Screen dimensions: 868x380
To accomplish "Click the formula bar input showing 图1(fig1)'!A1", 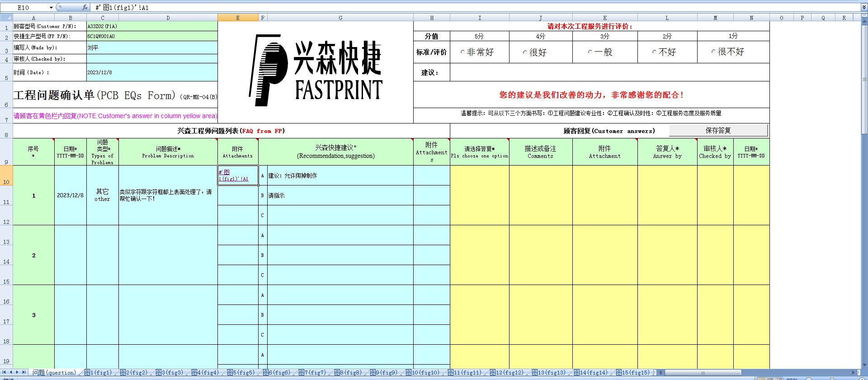I will click(476, 7).
